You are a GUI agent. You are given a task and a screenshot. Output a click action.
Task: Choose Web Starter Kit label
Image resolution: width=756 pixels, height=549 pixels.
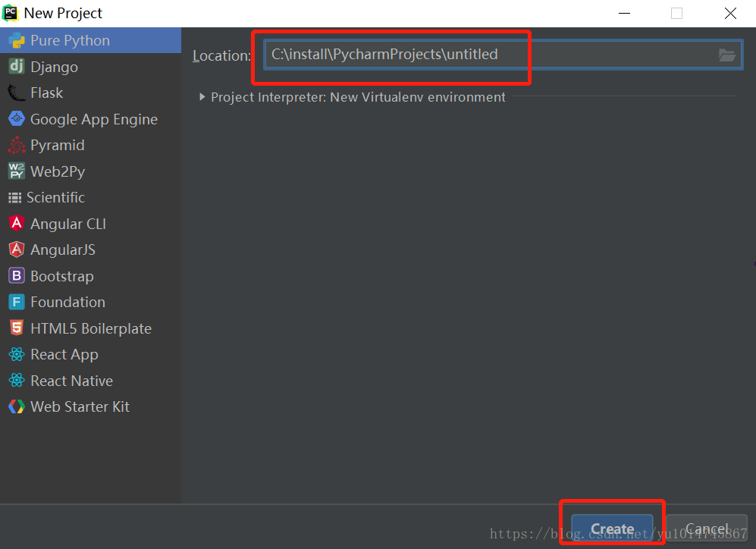tap(80, 406)
